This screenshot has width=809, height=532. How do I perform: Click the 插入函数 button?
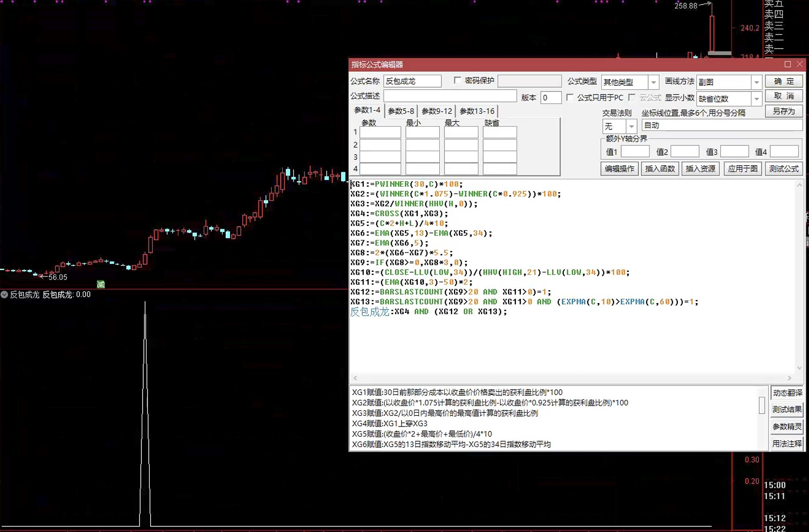point(660,168)
